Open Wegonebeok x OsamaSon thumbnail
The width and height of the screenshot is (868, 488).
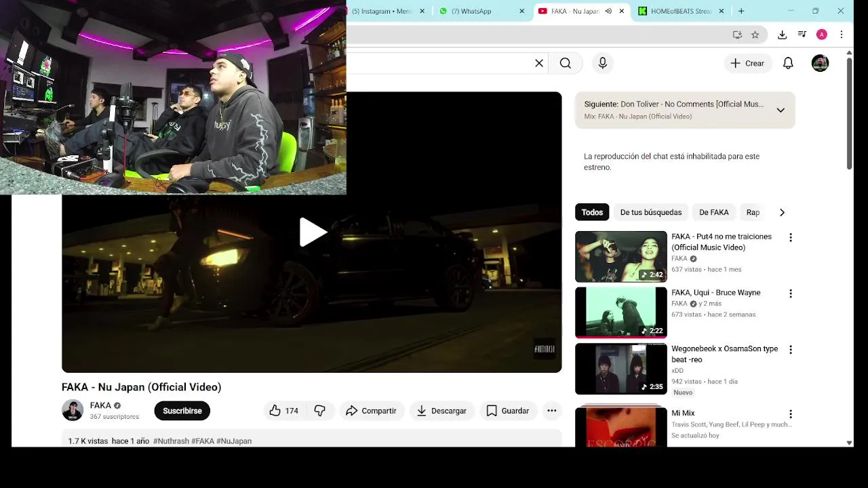(621, 369)
